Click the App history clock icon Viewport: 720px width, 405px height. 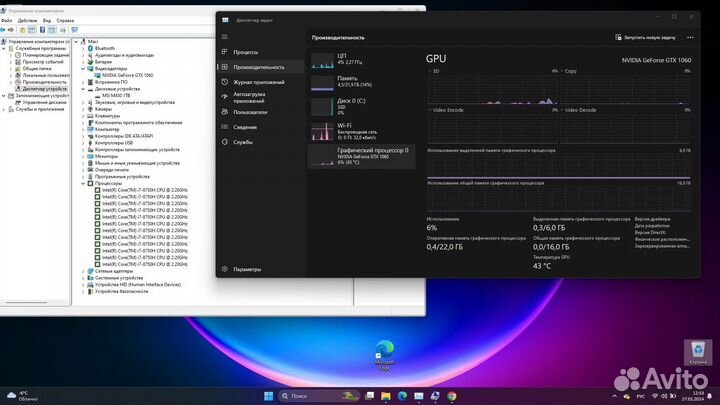coord(225,82)
